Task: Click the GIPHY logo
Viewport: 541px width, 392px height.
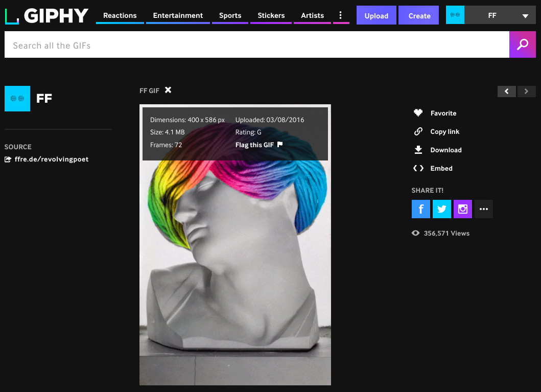Action: pyautogui.click(x=46, y=16)
